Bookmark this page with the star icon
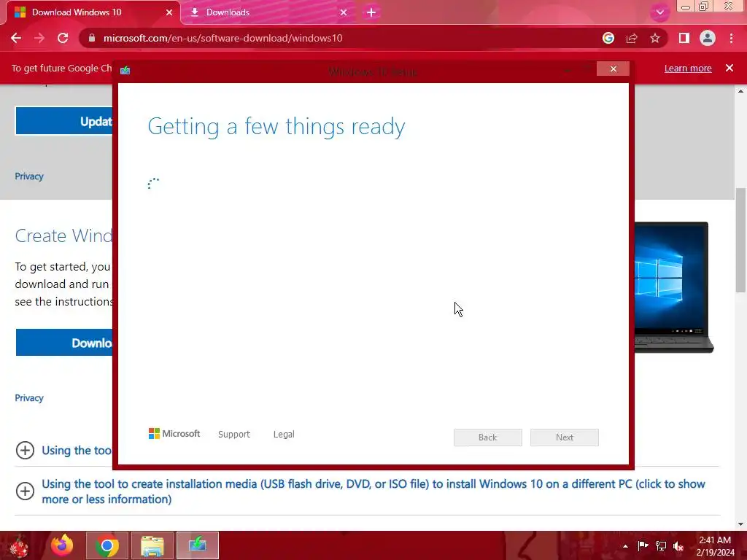Image resolution: width=747 pixels, height=560 pixels. point(655,38)
